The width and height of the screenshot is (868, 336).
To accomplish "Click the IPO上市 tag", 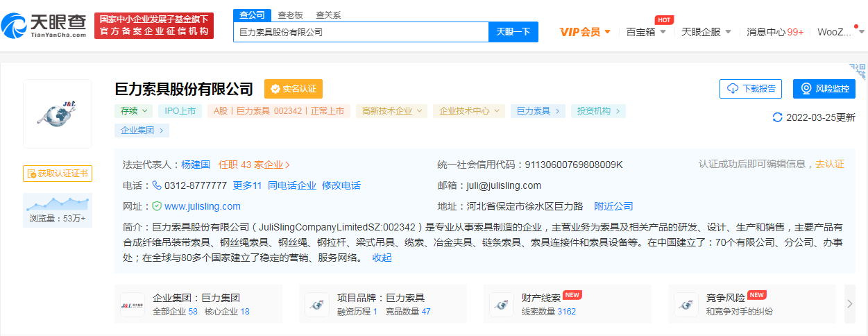I will click(180, 110).
